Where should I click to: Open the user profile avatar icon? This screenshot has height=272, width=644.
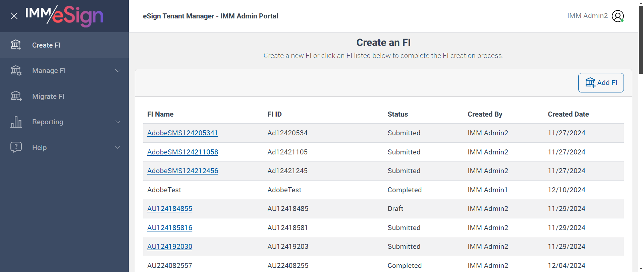point(618,16)
